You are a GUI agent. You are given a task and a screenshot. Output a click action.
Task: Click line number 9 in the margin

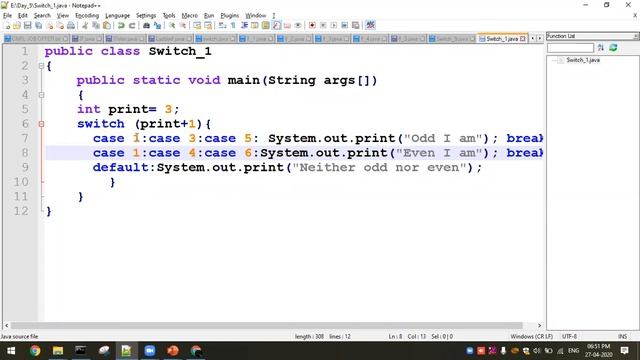(x=25, y=167)
